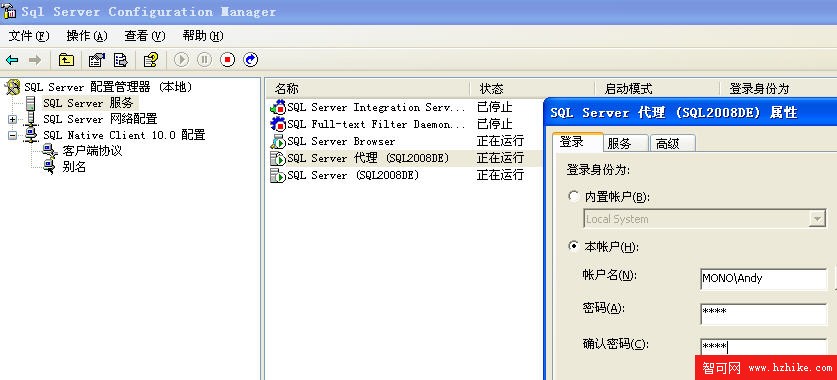The width and height of the screenshot is (837, 380).
Task: Sort by the 登录身份为 column header
Action: click(778, 89)
